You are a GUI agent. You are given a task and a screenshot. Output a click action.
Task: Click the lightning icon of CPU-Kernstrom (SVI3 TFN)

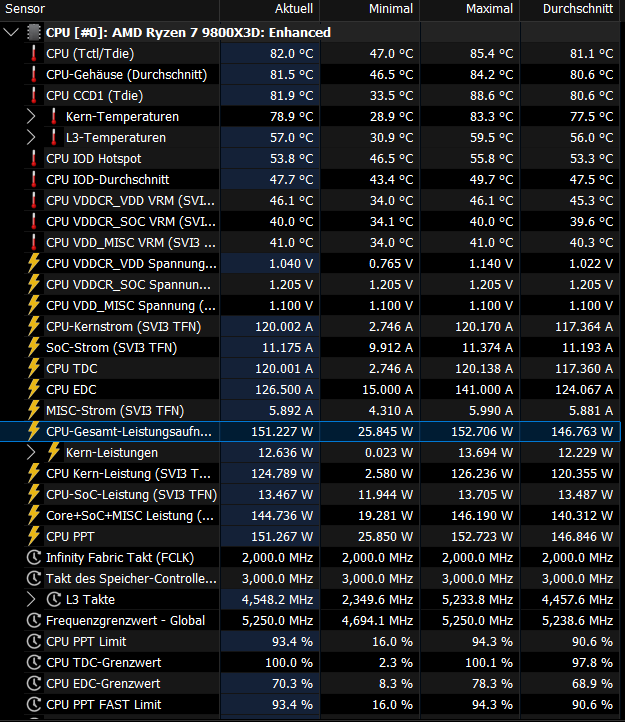coord(34,326)
